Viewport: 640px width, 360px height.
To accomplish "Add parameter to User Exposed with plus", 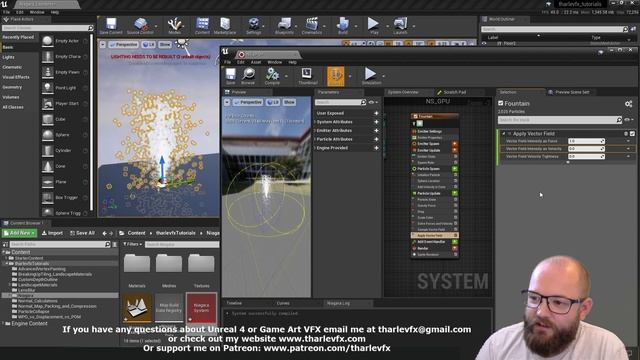I will 376,113.
